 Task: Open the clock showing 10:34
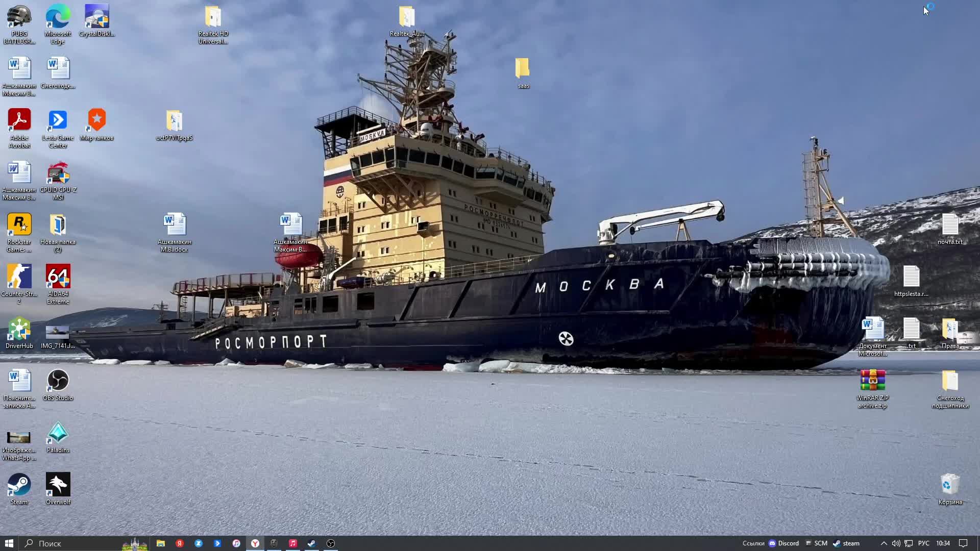(943, 543)
